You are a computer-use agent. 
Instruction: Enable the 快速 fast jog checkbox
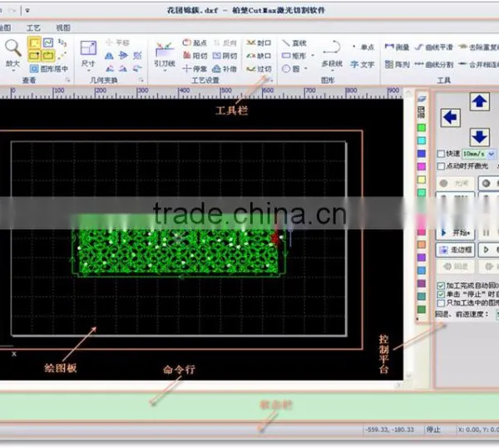tap(441, 154)
